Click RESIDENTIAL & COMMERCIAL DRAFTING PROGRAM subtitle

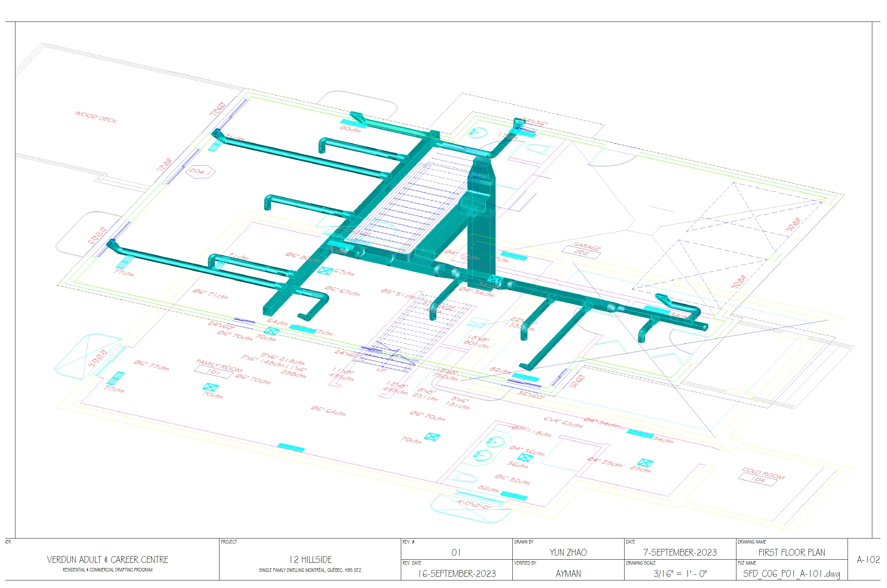(108, 570)
